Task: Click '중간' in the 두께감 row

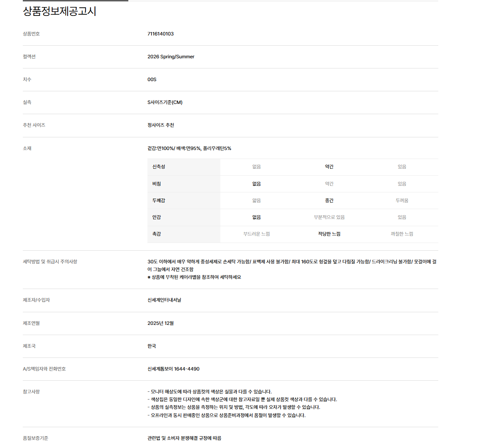Action: (329, 201)
